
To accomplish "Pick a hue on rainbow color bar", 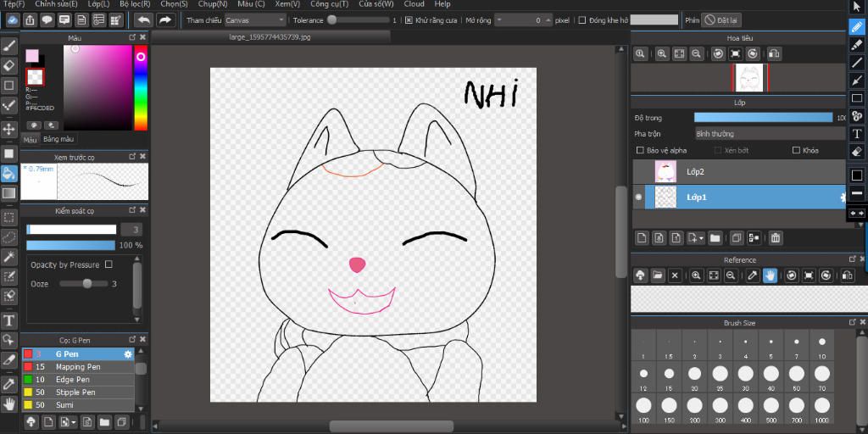I will coord(141,88).
